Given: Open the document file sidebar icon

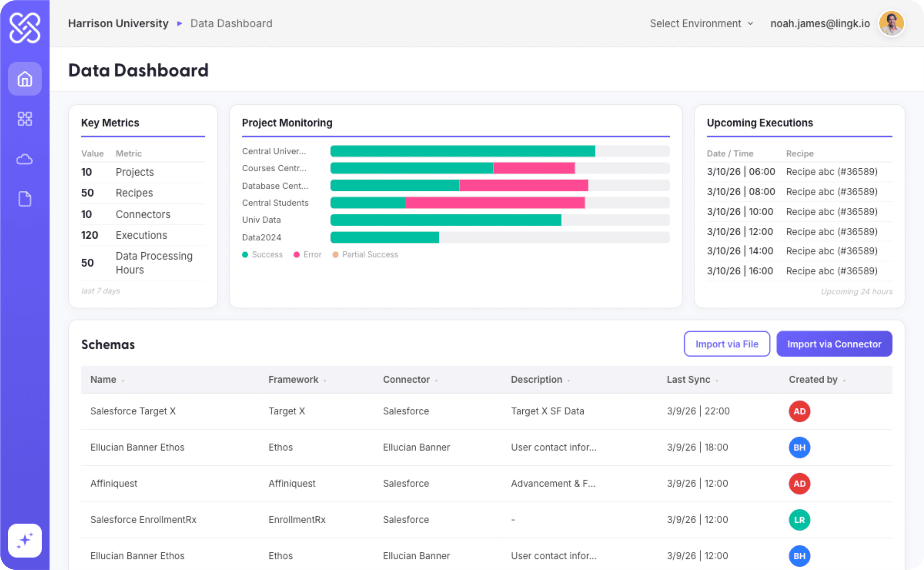Looking at the screenshot, I should coord(25,199).
